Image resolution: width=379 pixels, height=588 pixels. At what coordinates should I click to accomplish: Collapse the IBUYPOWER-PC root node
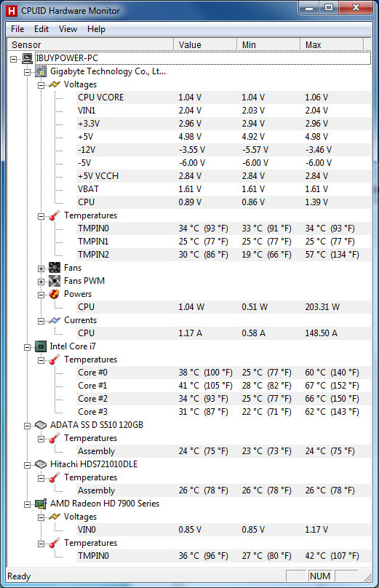[14, 59]
